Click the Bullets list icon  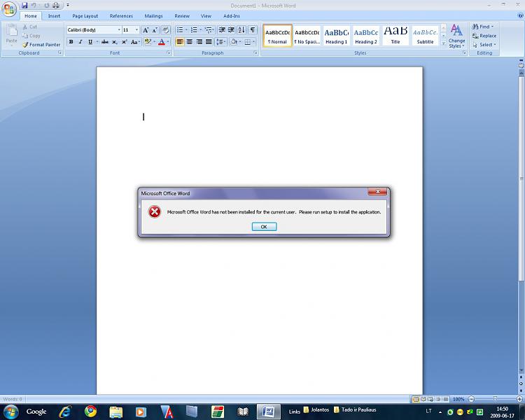tap(180, 30)
